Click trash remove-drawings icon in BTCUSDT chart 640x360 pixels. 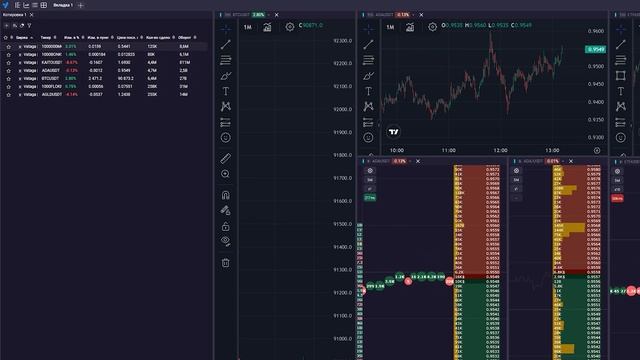(x=225, y=263)
